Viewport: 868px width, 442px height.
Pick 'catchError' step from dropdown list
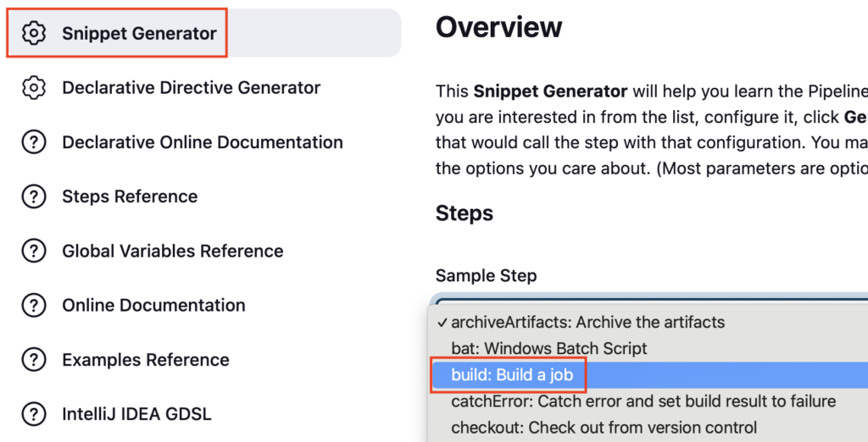(x=648, y=401)
